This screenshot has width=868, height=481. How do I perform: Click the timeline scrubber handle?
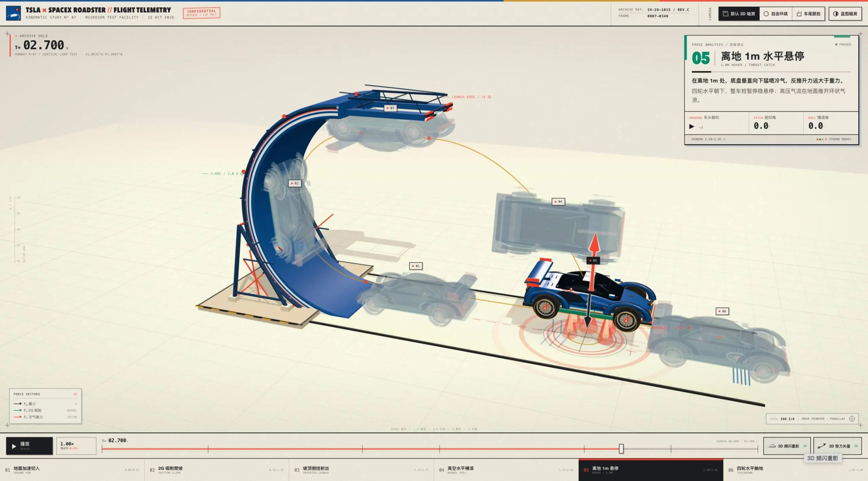621,448
